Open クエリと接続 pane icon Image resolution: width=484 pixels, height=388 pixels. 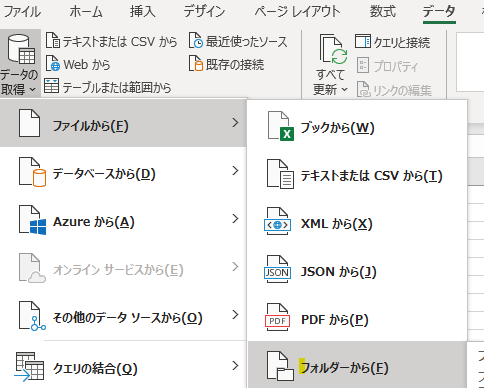pyautogui.click(x=363, y=42)
